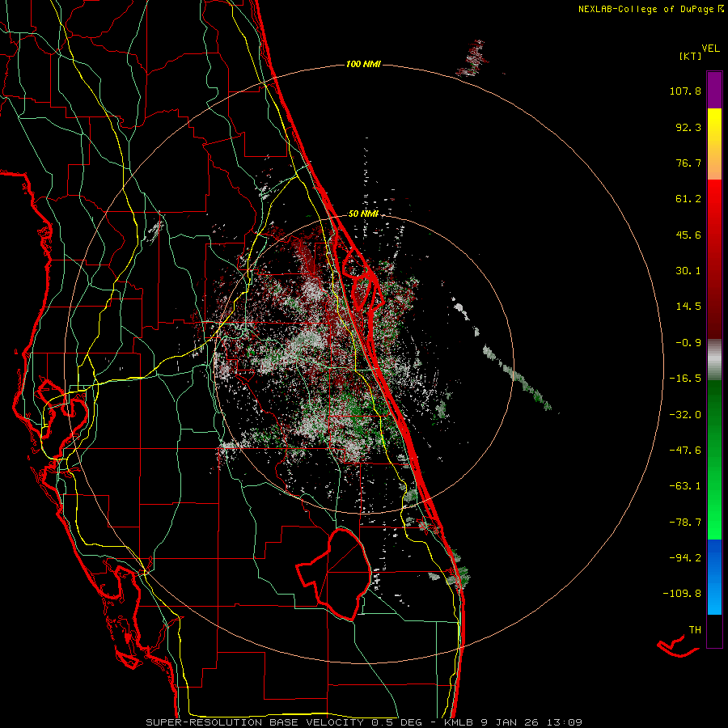
Task: Click the 92.3 legend value
Action: [x=688, y=127]
